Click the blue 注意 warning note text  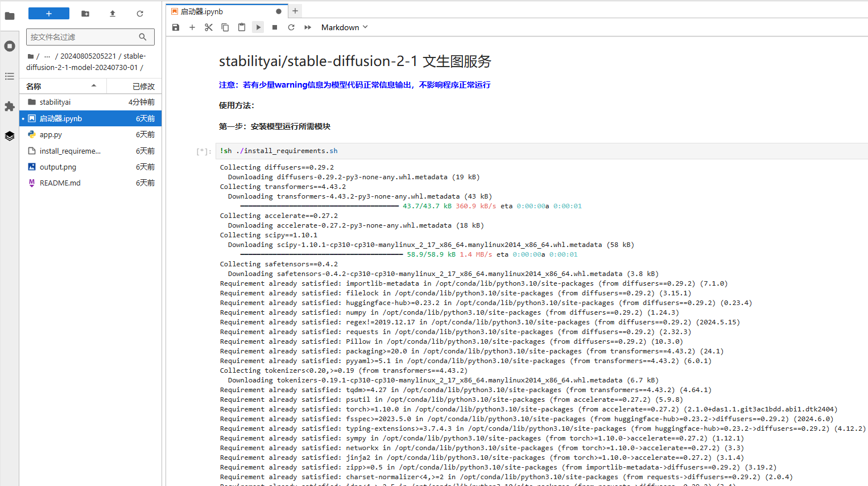[x=354, y=85]
